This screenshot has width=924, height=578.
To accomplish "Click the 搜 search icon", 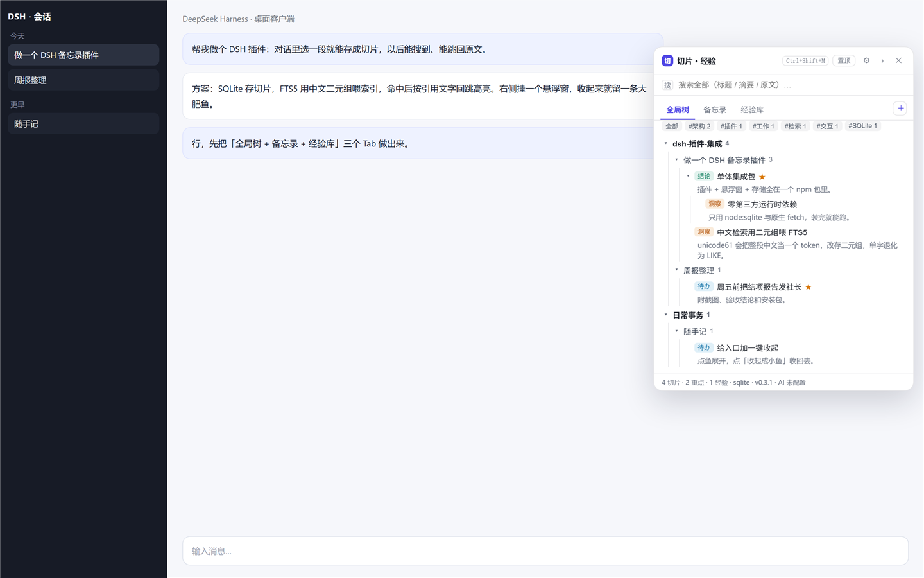I will 667,85.
